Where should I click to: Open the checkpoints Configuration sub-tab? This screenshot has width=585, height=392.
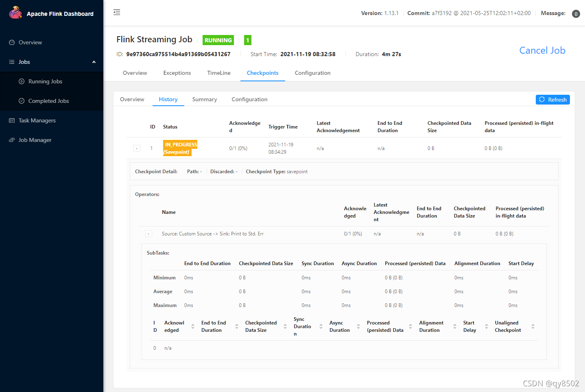click(x=249, y=100)
